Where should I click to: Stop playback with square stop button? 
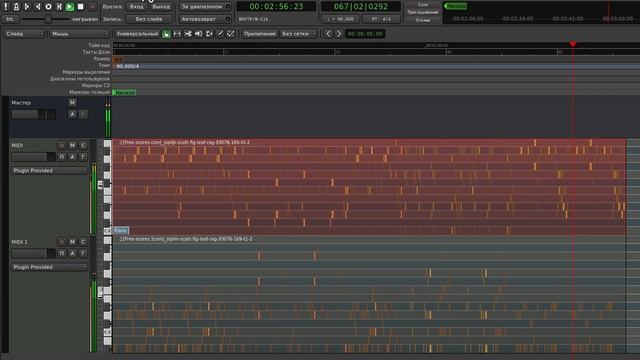pyautogui.click(x=80, y=7)
